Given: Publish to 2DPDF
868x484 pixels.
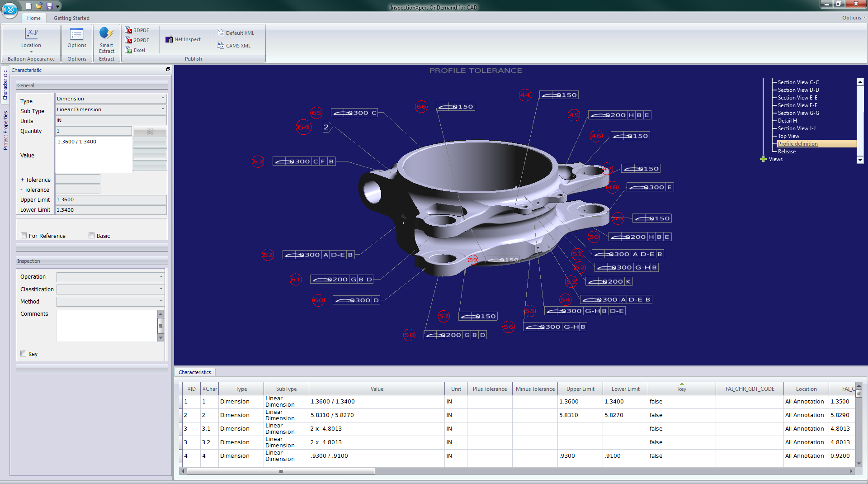Looking at the screenshot, I should point(138,40).
